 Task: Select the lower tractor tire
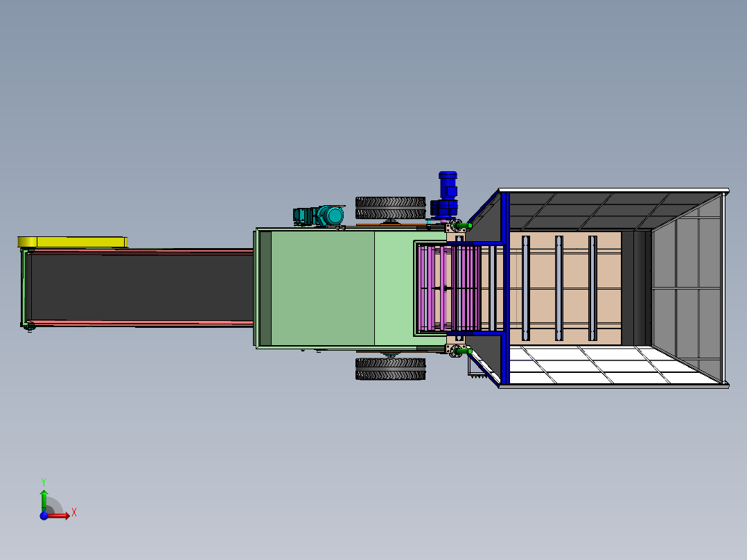coord(390,369)
